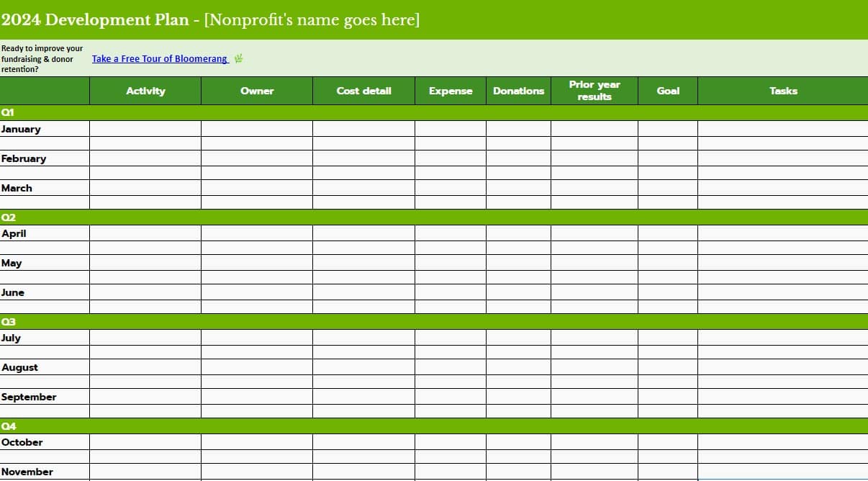Viewport: 868px width, 481px height.
Task: Click the nonprofit name placeholder in the title
Action: coord(309,19)
